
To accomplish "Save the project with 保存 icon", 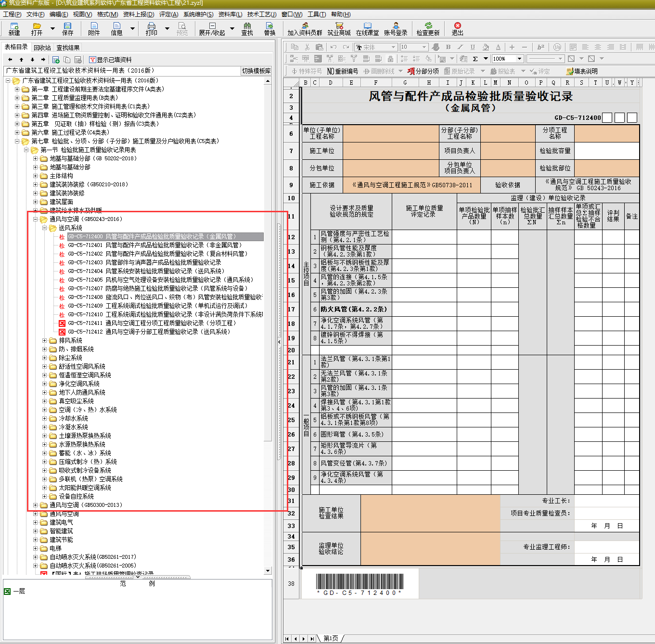I will click(x=68, y=29).
